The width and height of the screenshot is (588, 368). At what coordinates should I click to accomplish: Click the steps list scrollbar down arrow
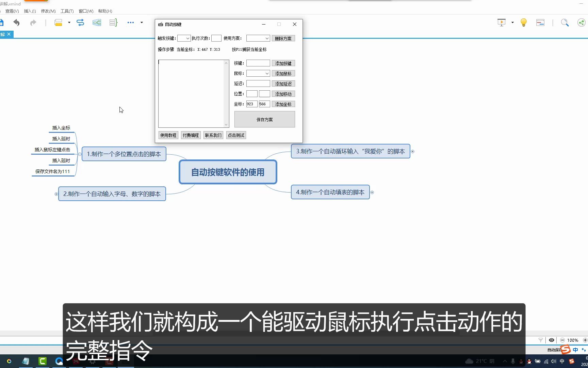tap(226, 125)
